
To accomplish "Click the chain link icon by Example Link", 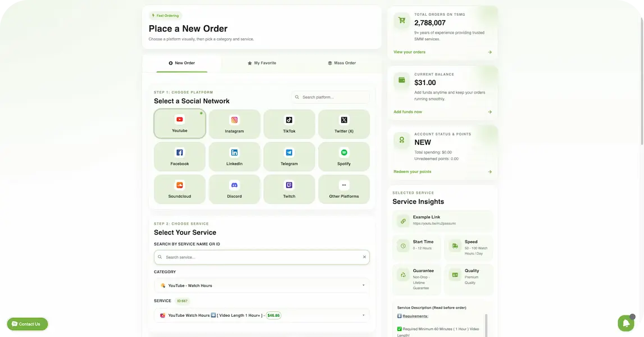I will pyautogui.click(x=403, y=221).
